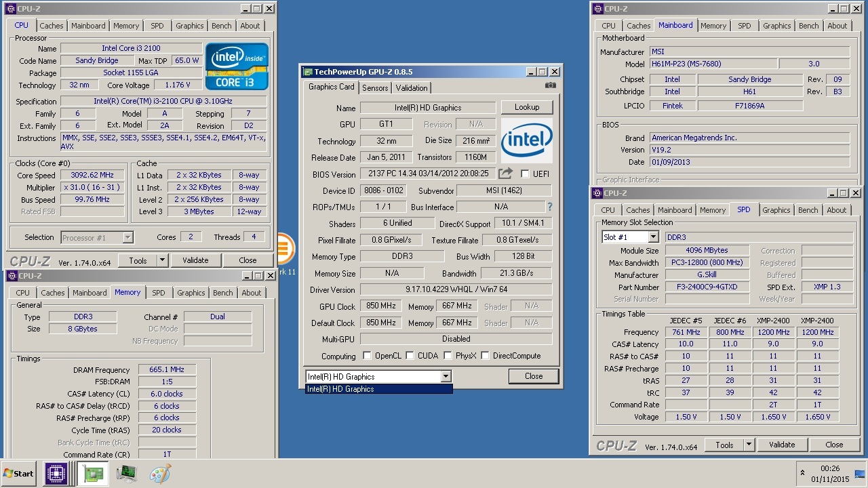
Task: Open GPU-Z taskbar icon
Action: [93, 474]
